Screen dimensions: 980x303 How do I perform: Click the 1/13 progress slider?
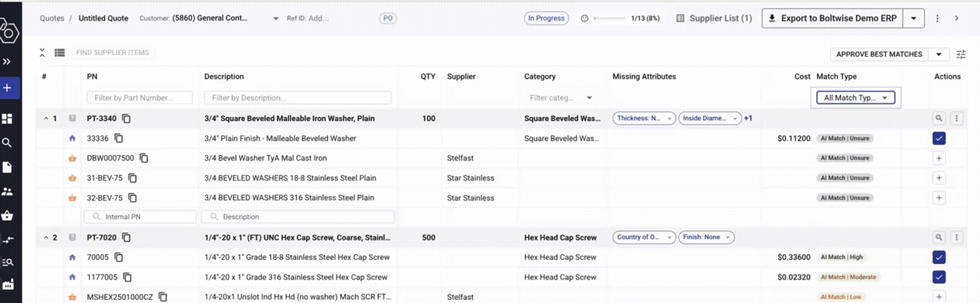609,18
